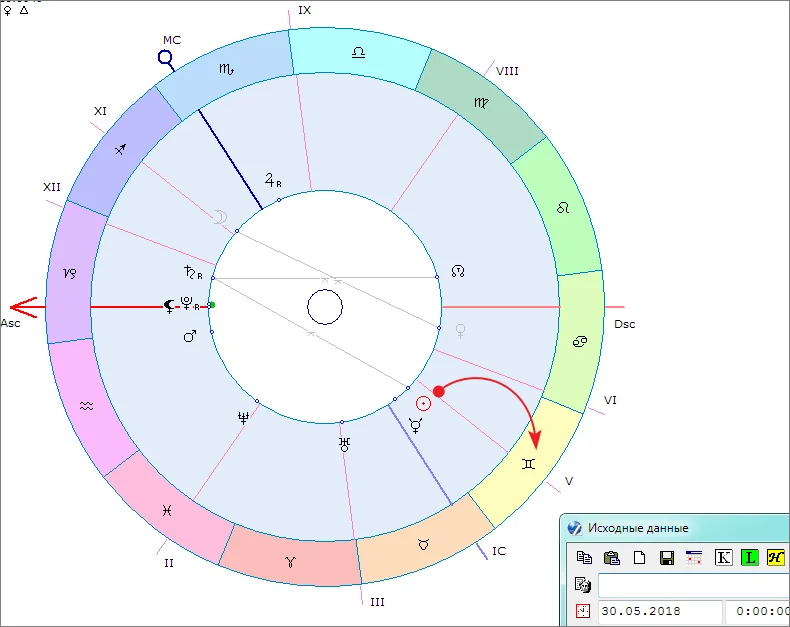Click the time field showing 0:00:00

click(758, 611)
